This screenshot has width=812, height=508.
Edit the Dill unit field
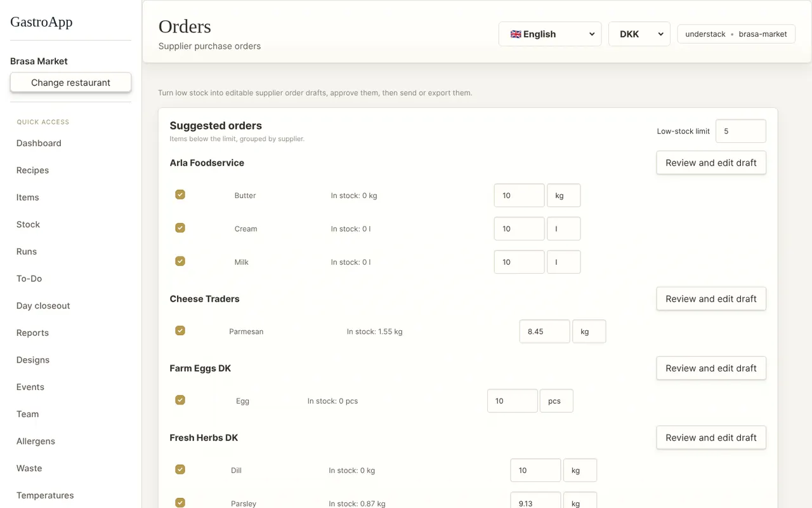(x=580, y=471)
